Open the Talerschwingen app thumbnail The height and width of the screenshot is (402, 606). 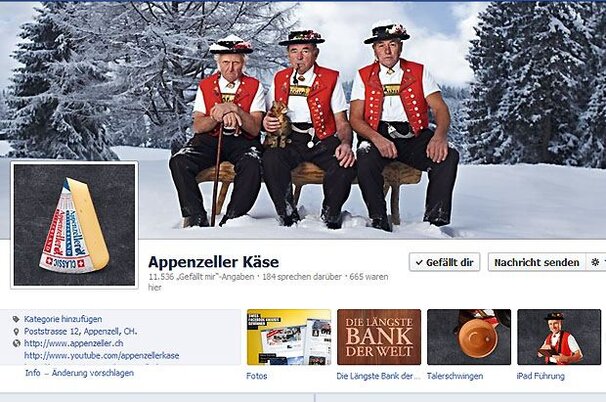[469, 337]
